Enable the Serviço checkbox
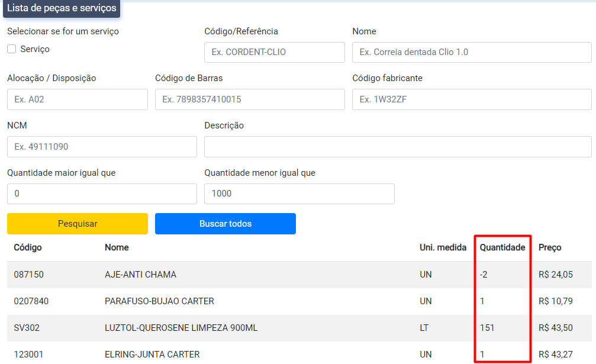 pyautogui.click(x=12, y=49)
